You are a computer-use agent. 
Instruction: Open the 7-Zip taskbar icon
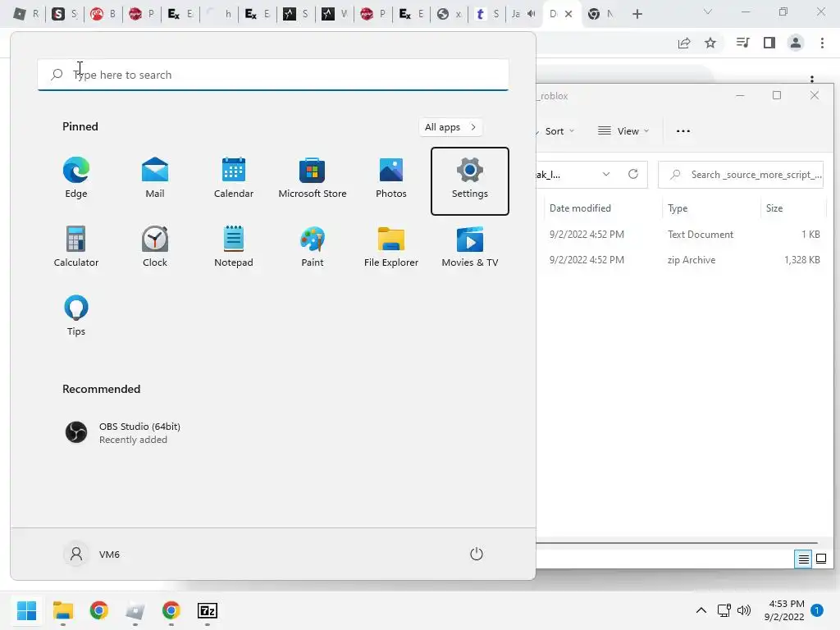tap(208, 610)
